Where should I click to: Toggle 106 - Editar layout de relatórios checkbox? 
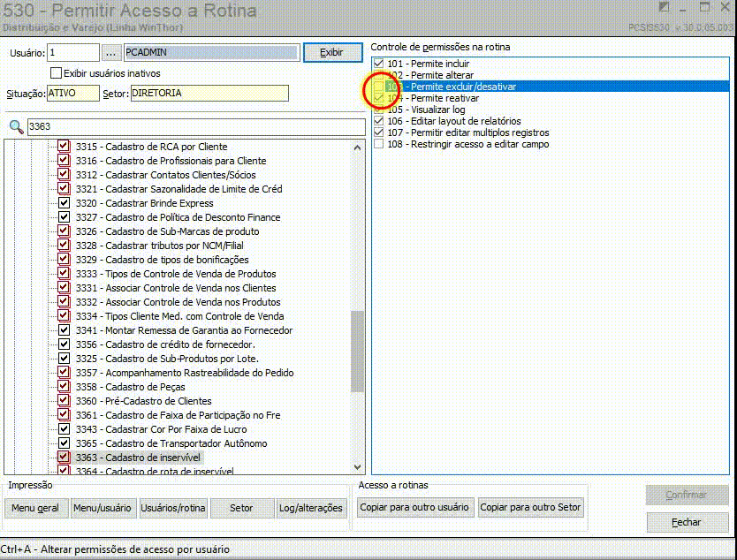[379, 121]
